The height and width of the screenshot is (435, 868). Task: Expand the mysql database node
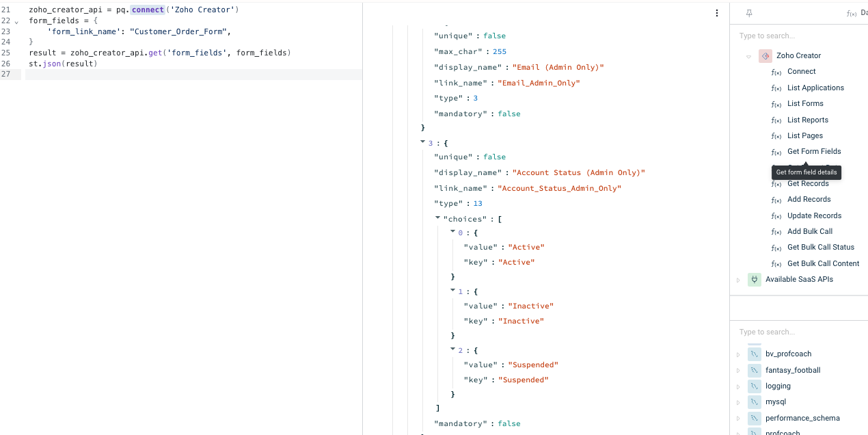click(x=738, y=402)
